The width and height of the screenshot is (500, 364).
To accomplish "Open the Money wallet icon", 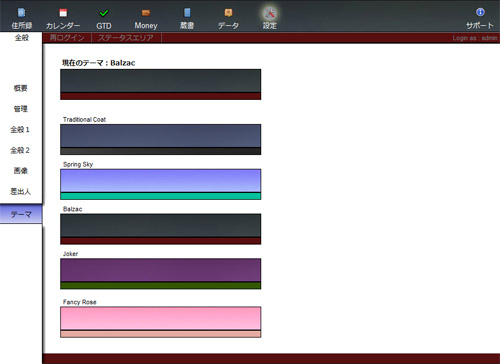I will tap(146, 13).
